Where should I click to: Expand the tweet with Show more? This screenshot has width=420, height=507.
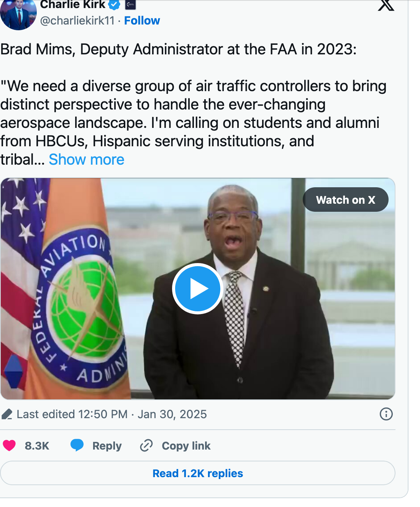point(87,160)
